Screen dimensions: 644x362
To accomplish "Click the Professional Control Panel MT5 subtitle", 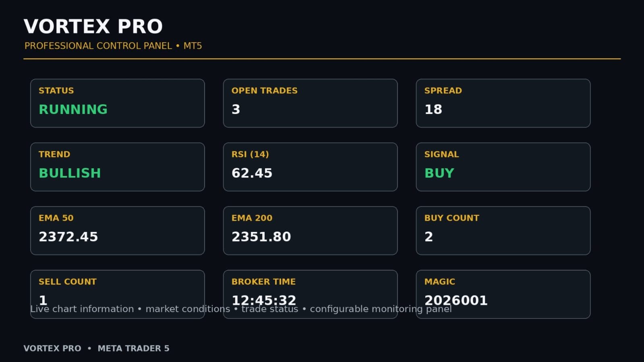I will pyautogui.click(x=113, y=46).
